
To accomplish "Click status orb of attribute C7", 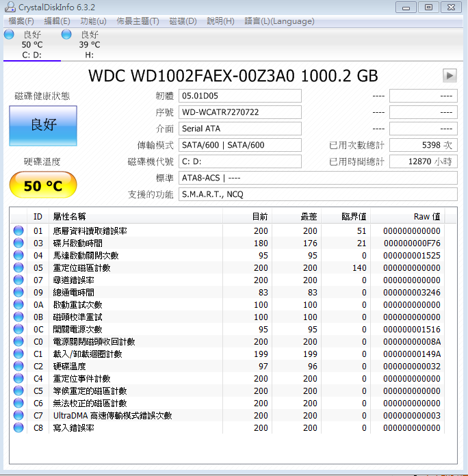I will [x=18, y=415].
